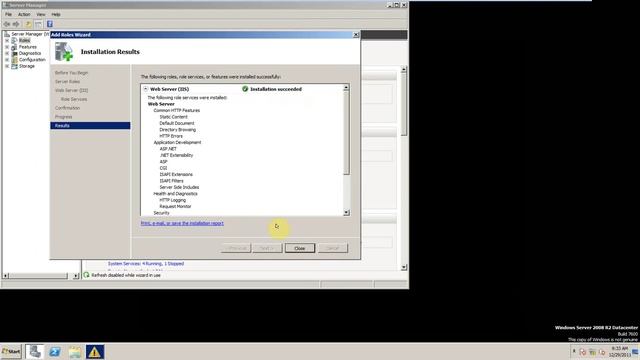Open the yellow warning triangle taskbar icon
The height and width of the screenshot is (360, 640).
coord(95,351)
